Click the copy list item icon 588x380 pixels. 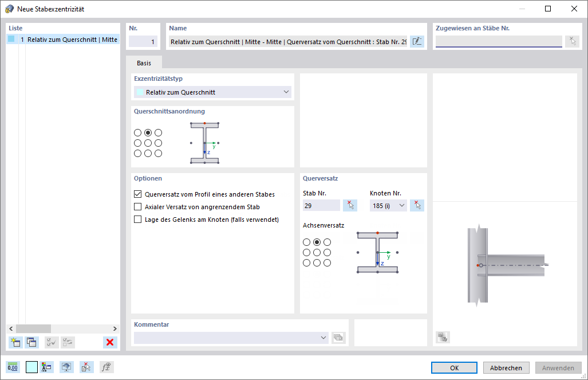[32, 342]
